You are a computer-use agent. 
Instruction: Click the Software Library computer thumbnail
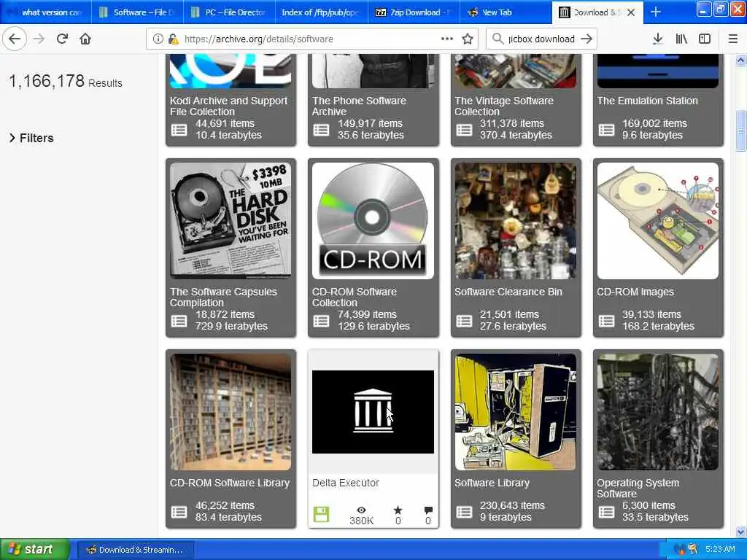(x=516, y=412)
